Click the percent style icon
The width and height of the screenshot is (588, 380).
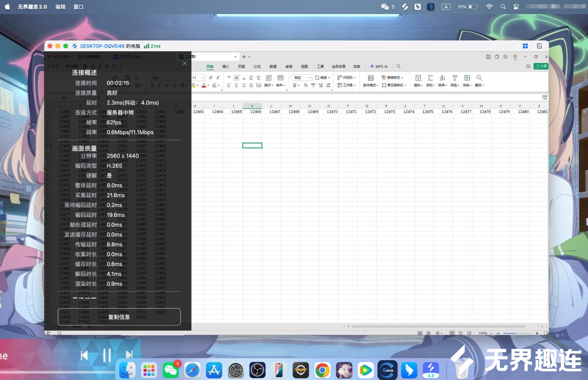click(306, 86)
